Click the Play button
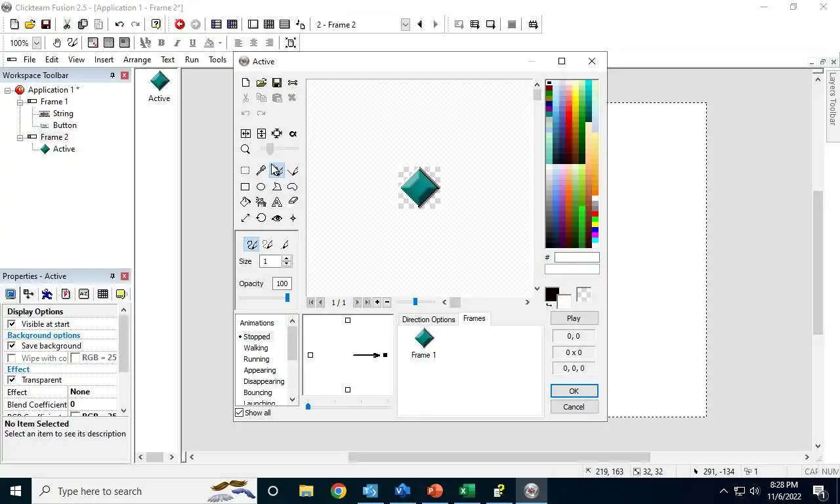 pos(574,318)
